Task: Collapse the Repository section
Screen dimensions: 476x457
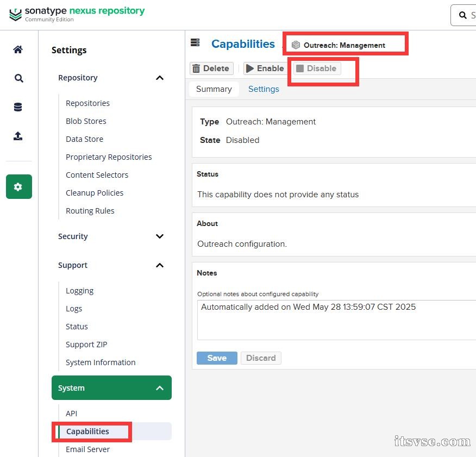Action: [x=160, y=78]
